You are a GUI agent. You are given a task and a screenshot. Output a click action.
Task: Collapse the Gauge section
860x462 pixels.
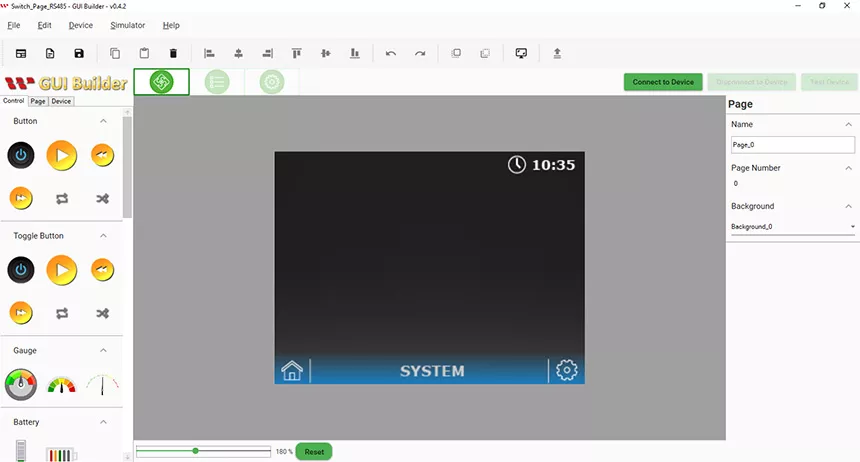click(x=104, y=351)
